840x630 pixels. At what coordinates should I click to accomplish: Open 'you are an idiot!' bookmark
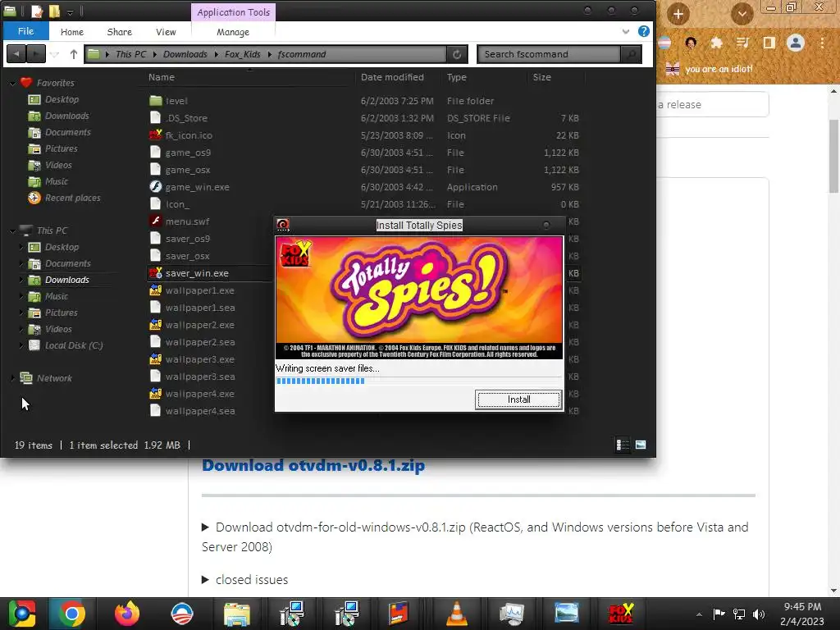709,69
